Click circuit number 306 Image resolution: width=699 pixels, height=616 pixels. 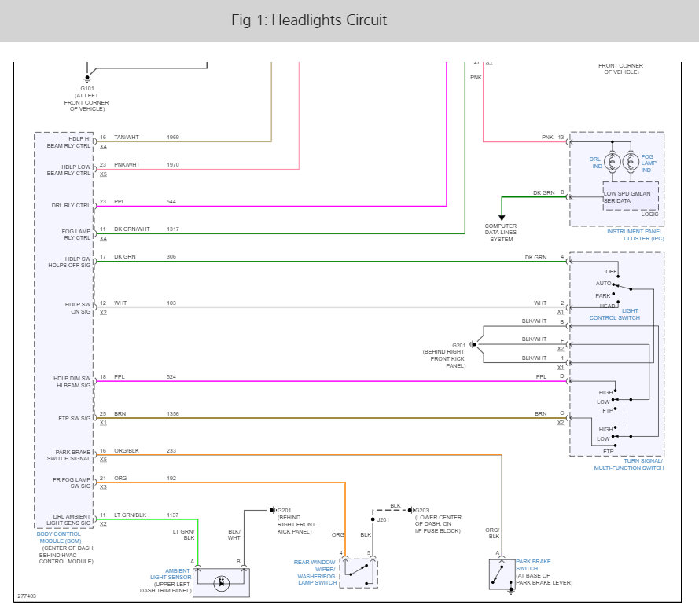click(x=171, y=257)
